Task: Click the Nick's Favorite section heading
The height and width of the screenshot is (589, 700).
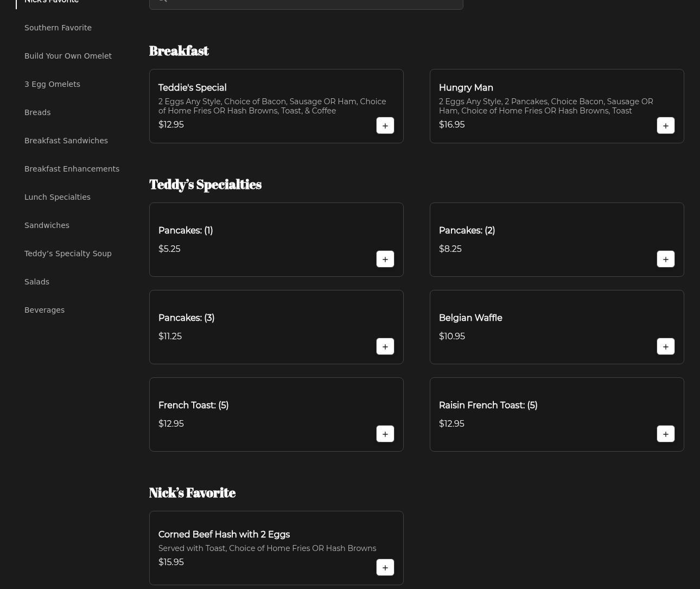Action: [192, 492]
